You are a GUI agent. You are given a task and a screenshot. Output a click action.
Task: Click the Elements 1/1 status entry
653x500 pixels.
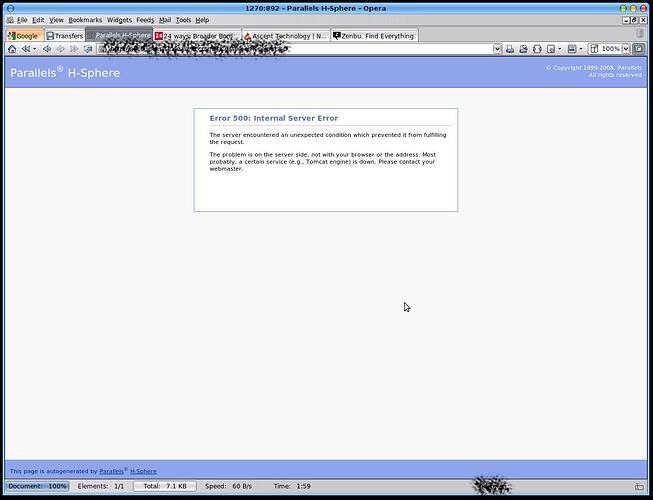(100, 486)
